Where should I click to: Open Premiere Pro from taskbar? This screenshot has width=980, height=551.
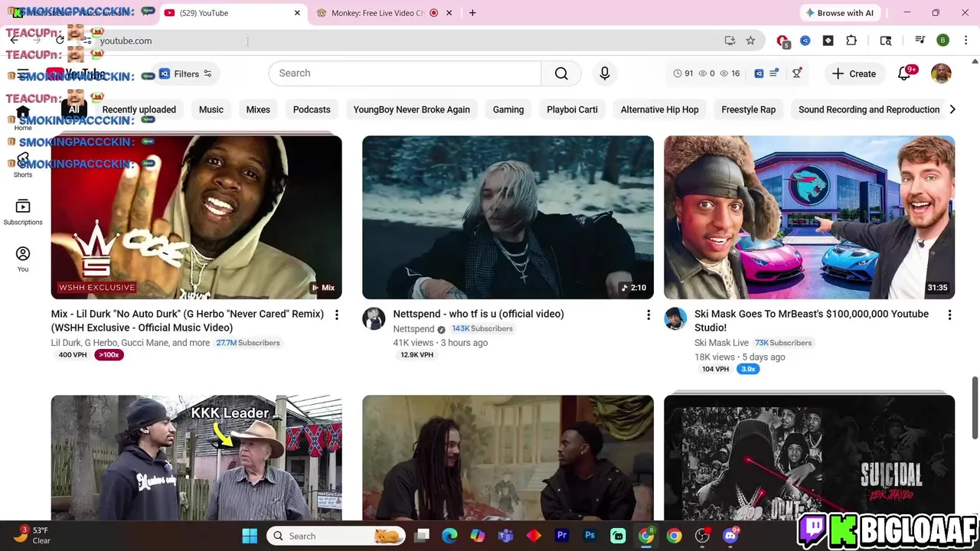(x=562, y=536)
